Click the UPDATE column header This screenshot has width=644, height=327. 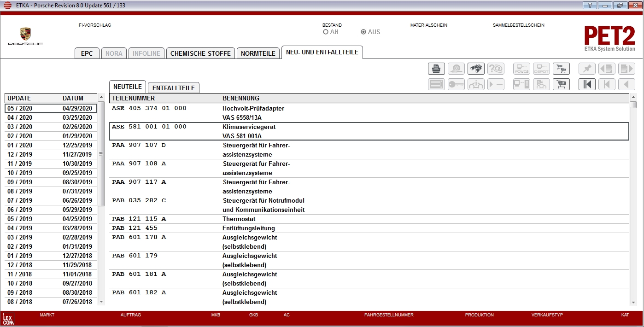pos(19,98)
